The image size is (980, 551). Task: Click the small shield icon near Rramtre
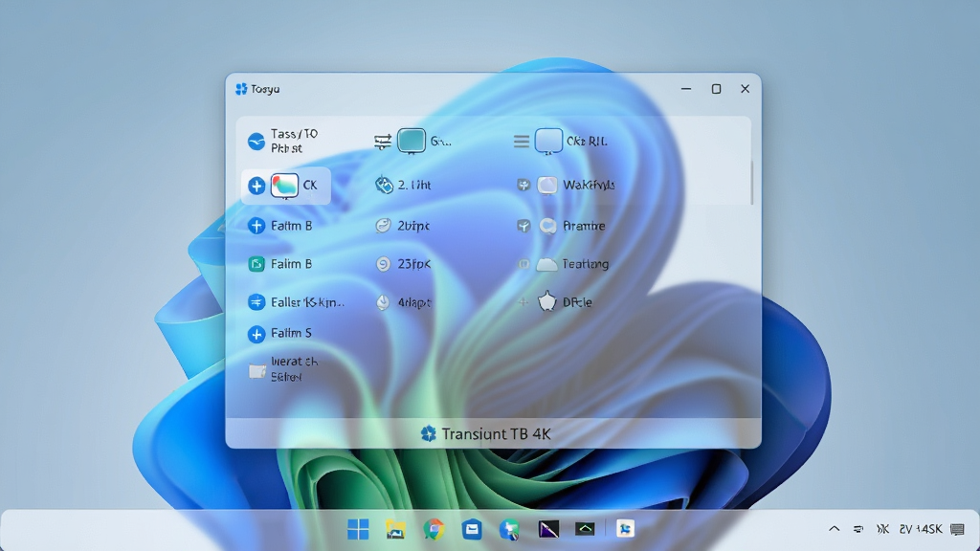[x=523, y=226]
